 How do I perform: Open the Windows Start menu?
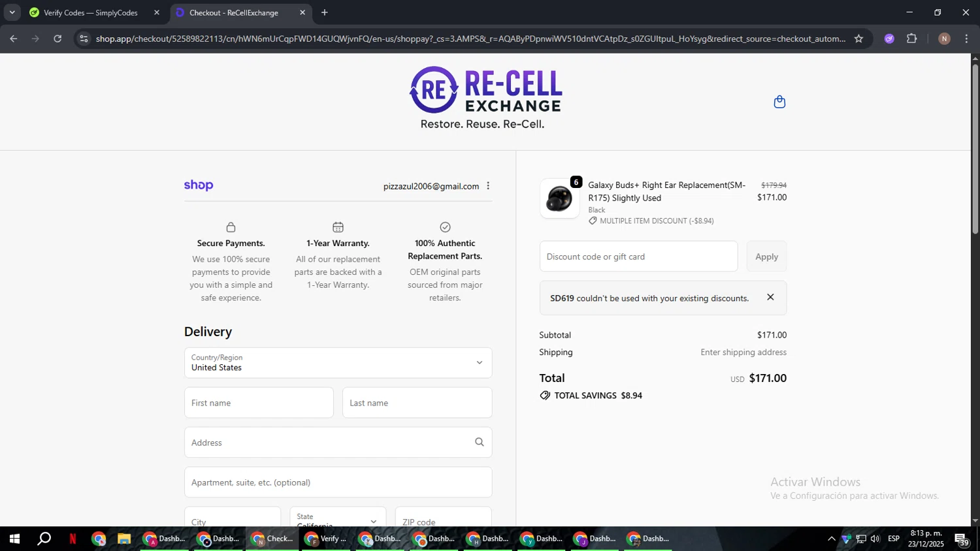14,539
